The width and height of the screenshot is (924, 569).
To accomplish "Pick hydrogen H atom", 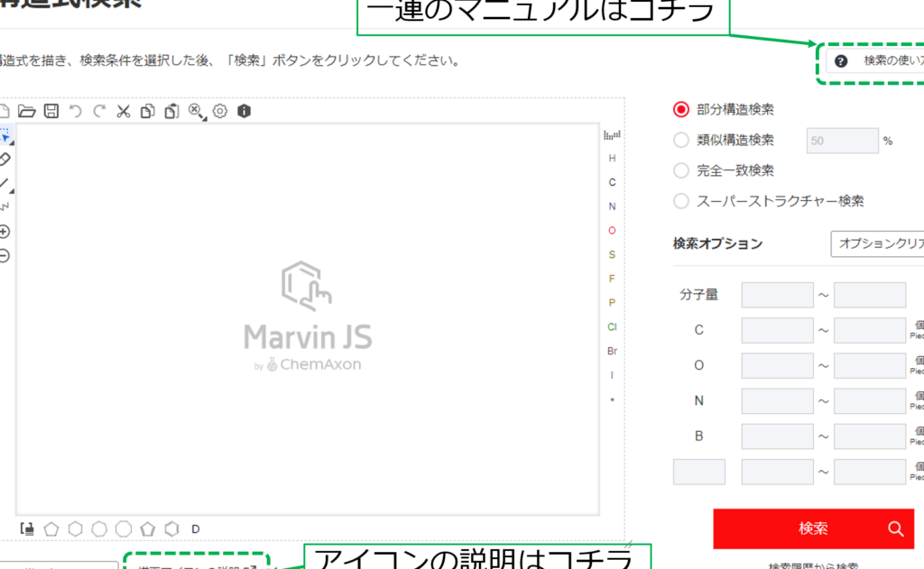I will pyautogui.click(x=612, y=159).
